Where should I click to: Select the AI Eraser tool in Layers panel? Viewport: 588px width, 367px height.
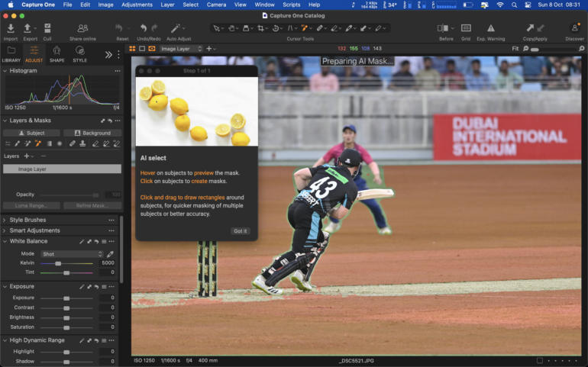tap(117, 143)
